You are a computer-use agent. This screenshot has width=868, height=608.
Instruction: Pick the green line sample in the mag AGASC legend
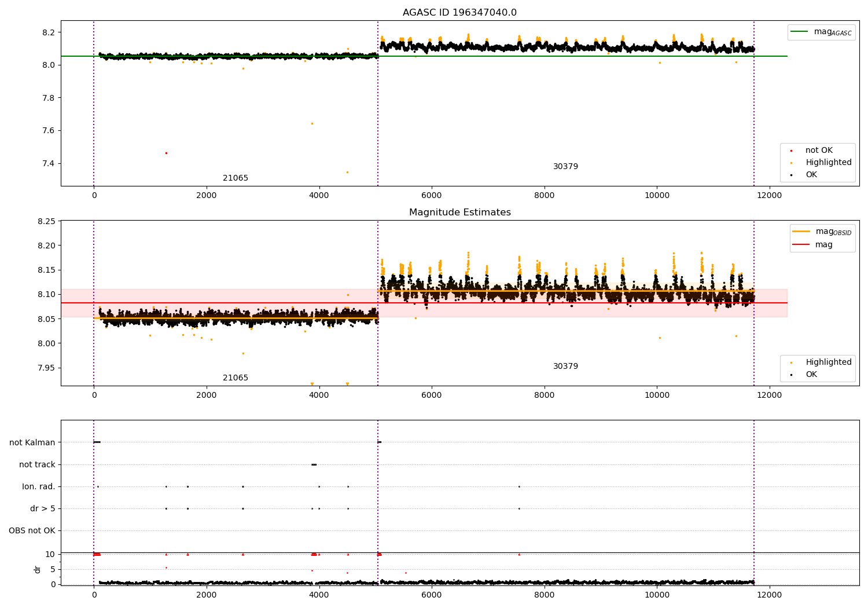pos(800,32)
